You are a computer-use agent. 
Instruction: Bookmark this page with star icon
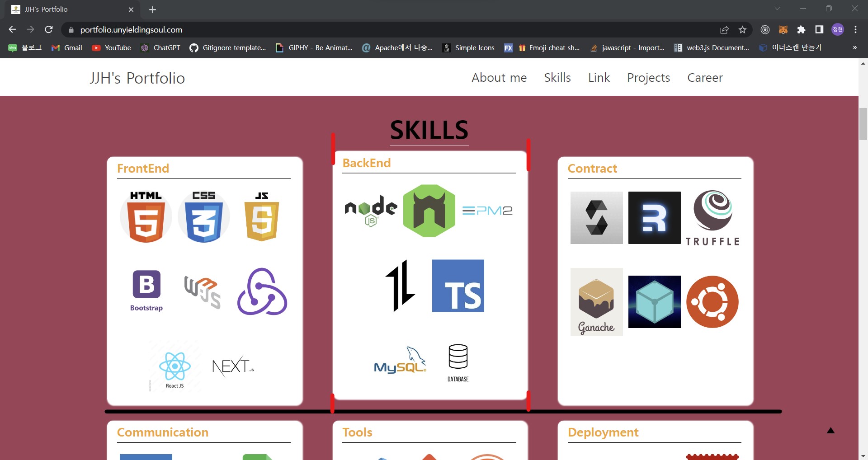pyautogui.click(x=742, y=29)
